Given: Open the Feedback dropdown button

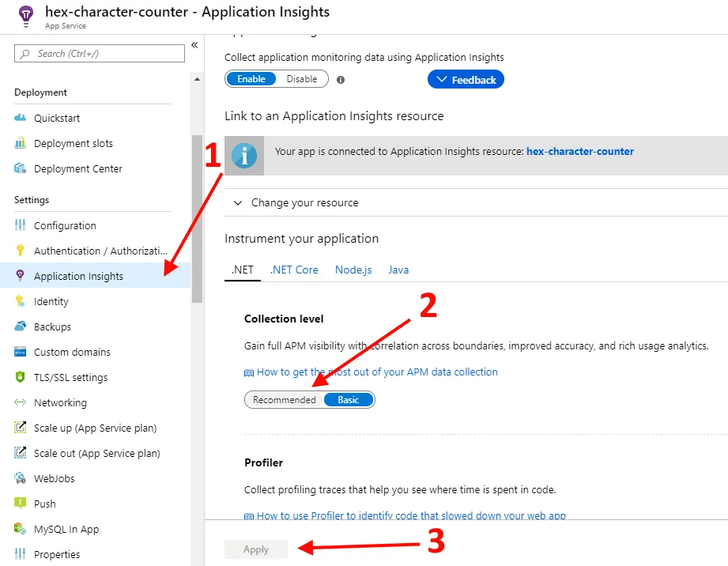Looking at the screenshot, I should [x=466, y=80].
